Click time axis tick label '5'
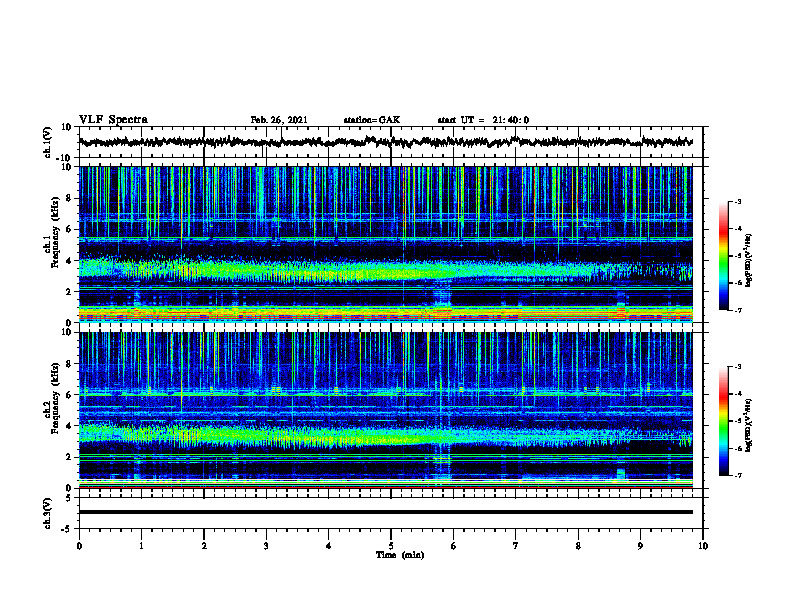The height and width of the screenshot is (612, 792). pyautogui.click(x=391, y=546)
